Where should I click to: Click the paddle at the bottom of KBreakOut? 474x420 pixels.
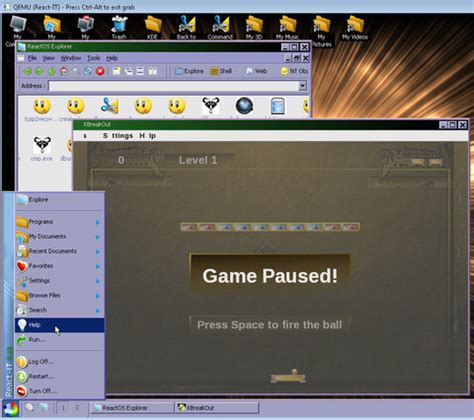[x=288, y=377]
